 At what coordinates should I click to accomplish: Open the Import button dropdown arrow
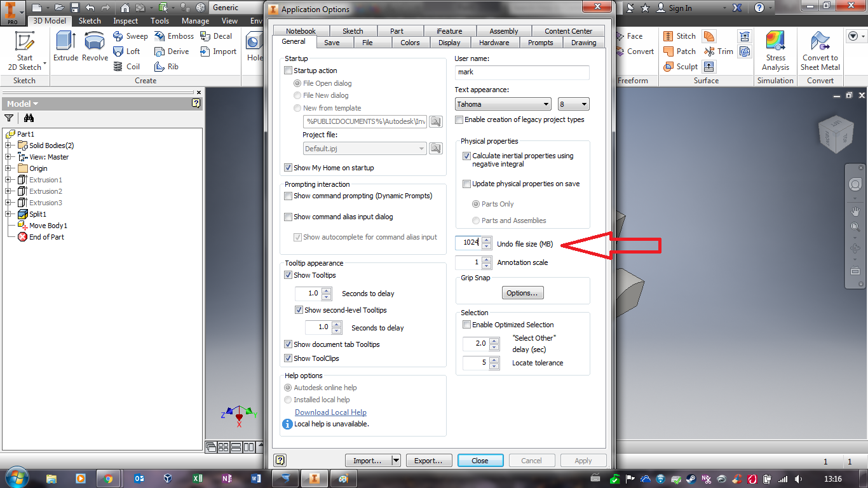[396, 461]
